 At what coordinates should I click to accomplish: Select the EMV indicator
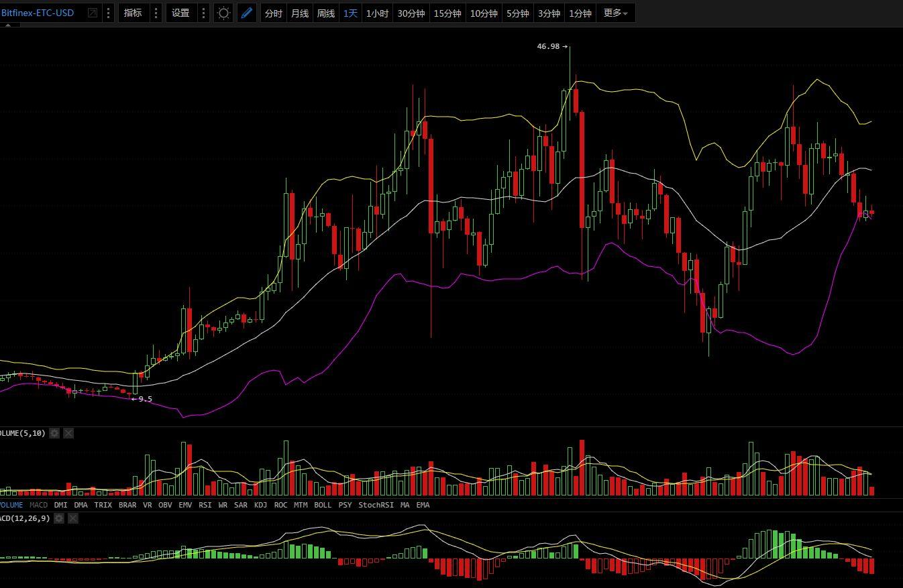point(186,505)
